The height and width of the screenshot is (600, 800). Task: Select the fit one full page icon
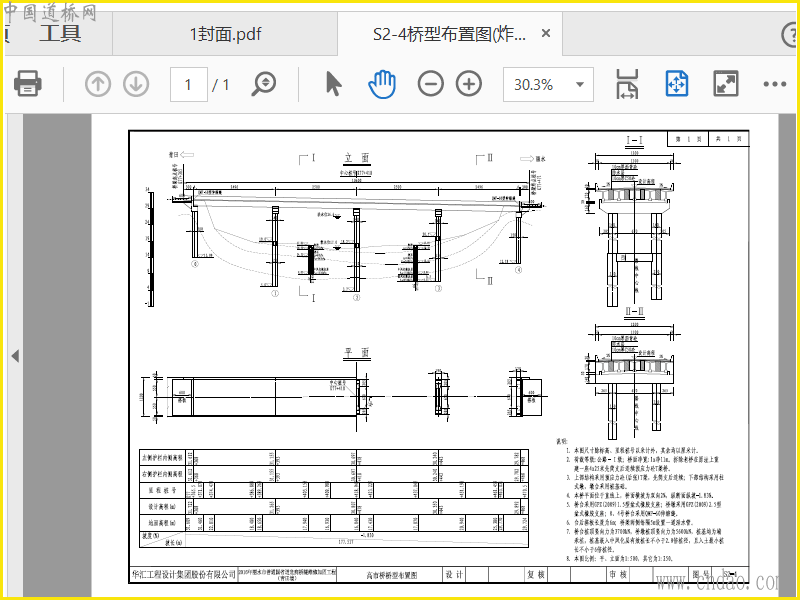point(677,84)
